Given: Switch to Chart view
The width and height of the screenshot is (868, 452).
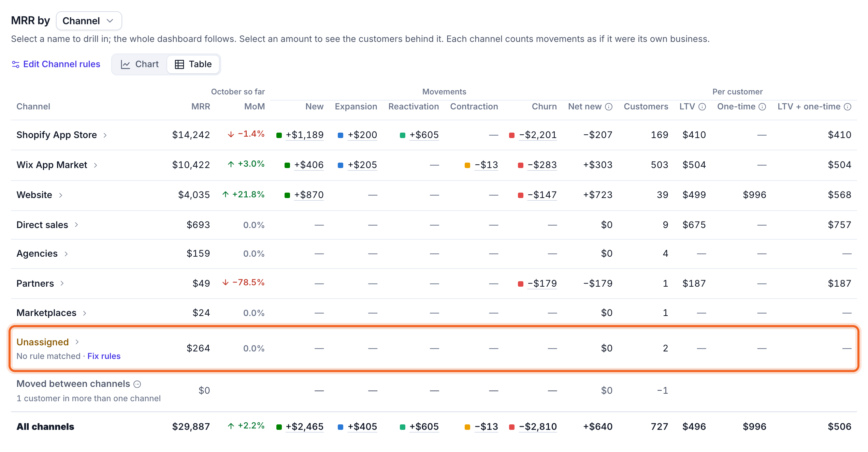Looking at the screenshot, I should point(140,64).
